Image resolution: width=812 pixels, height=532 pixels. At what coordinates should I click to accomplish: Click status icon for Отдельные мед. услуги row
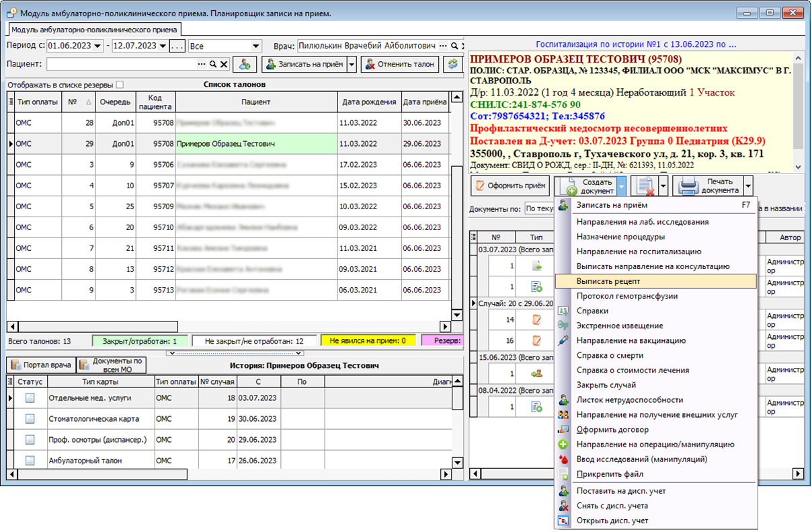tap(30, 398)
